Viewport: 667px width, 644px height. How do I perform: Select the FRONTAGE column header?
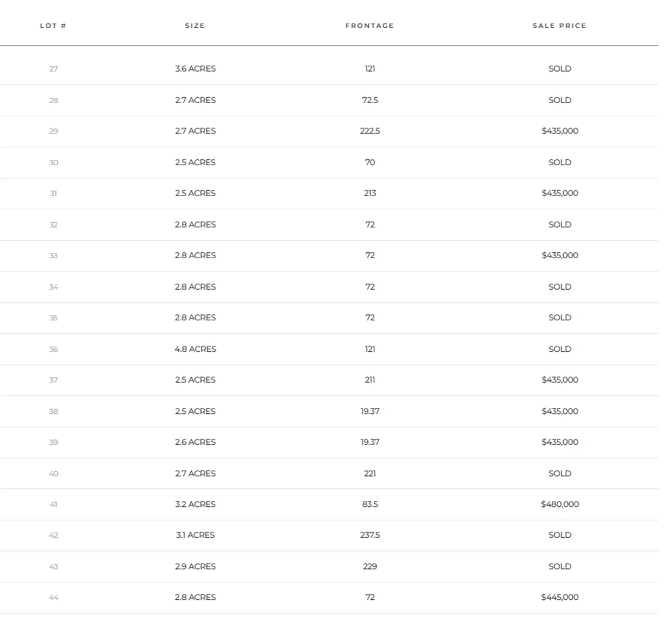[x=370, y=26]
